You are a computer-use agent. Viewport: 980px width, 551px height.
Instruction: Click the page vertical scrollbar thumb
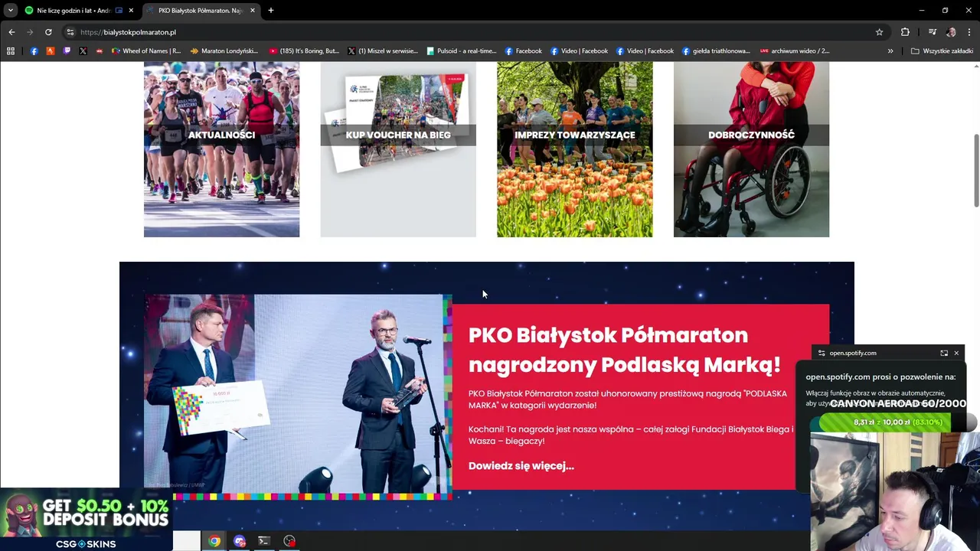pos(976,170)
